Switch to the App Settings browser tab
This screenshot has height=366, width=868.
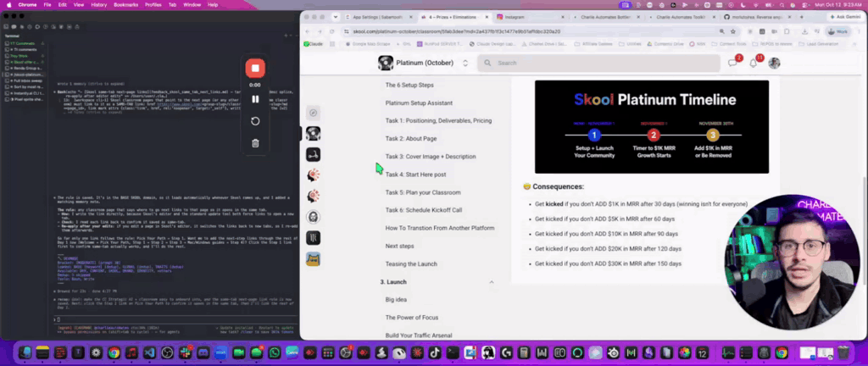tap(379, 17)
